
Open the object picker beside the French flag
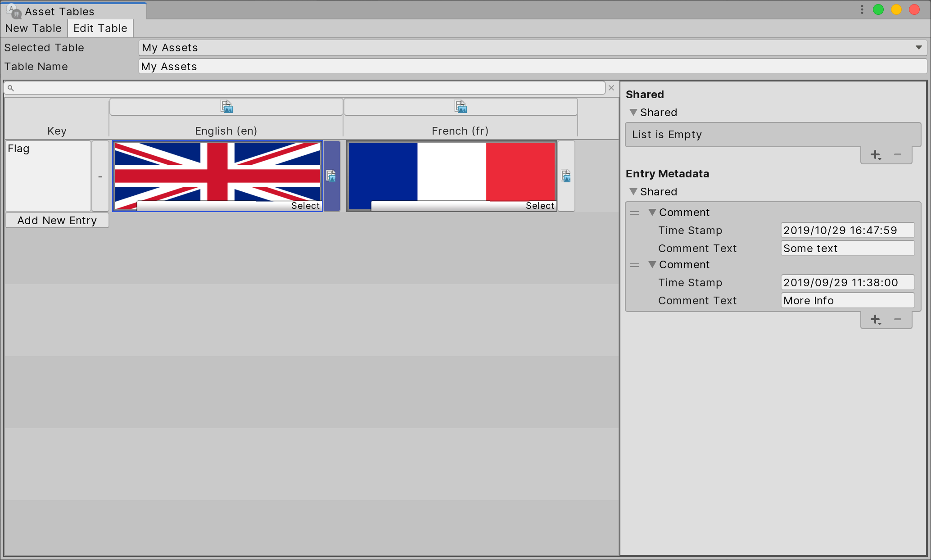(x=566, y=176)
